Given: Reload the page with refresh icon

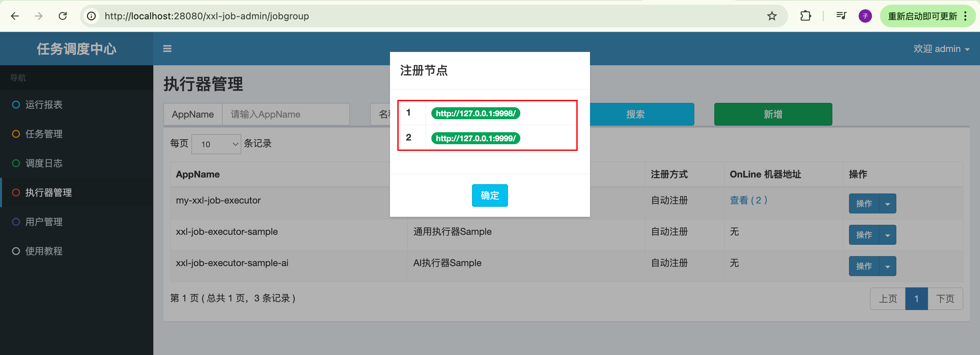Looking at the screenshot, I should (x=63, y=16).
